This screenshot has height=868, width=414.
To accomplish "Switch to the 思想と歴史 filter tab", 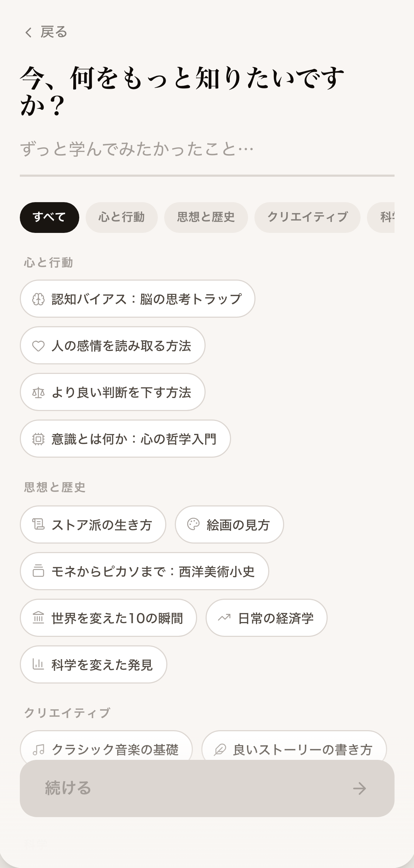I will click(206, 217).
